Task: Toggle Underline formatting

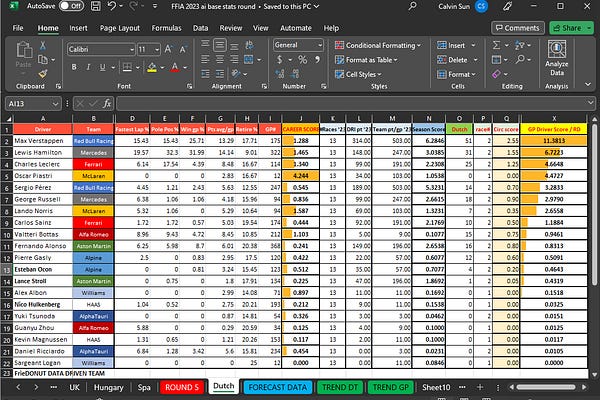Action: coord(103,67)
